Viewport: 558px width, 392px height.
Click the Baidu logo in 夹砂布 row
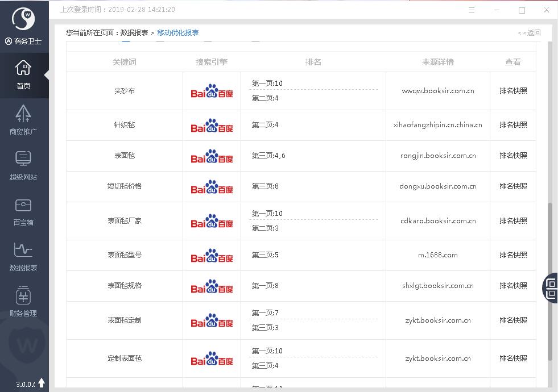click(212, 91)
